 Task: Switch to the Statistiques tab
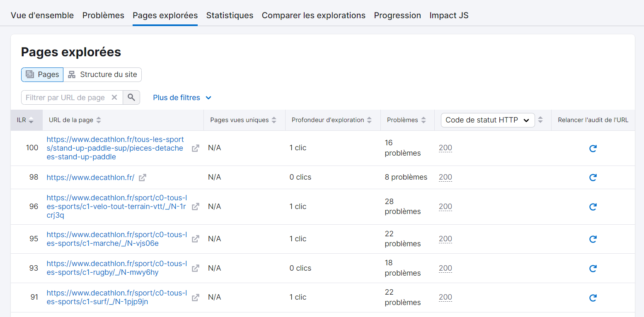tap(230, 15)
